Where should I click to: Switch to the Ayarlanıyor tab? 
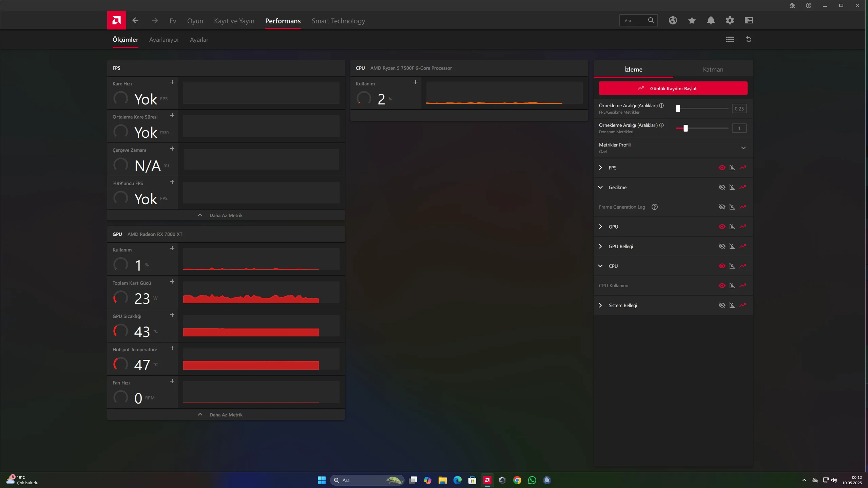[x=164, y=40]
